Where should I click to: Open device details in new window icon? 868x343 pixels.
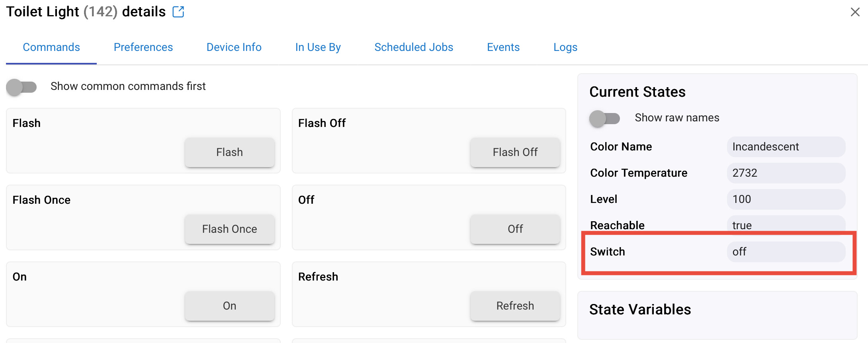tap(178, 12)
